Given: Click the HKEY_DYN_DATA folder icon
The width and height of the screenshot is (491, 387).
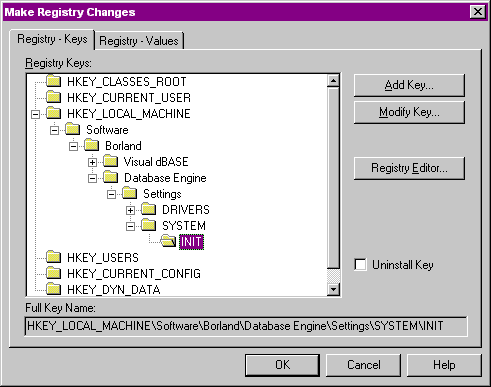Looking at the screenshot, I should tap(53, 289).
